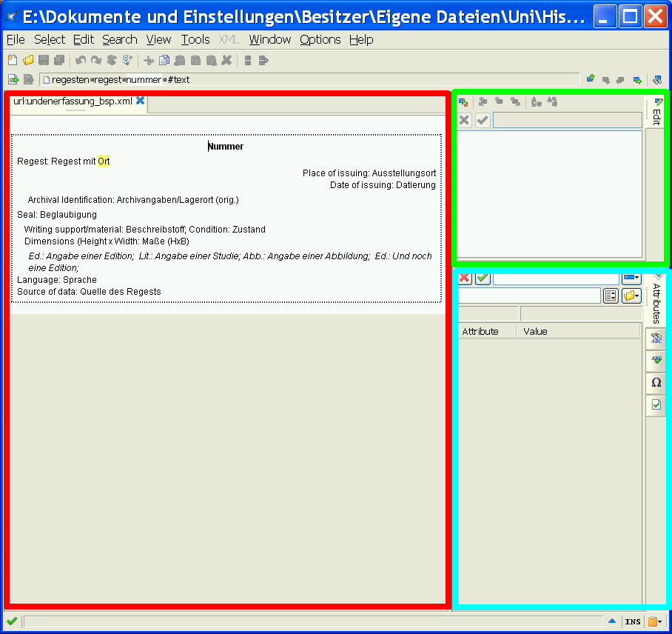Screen dimensions: 672x634
Task: Select the parent node with the up-arrow icon
Action: tap(591, 79)
